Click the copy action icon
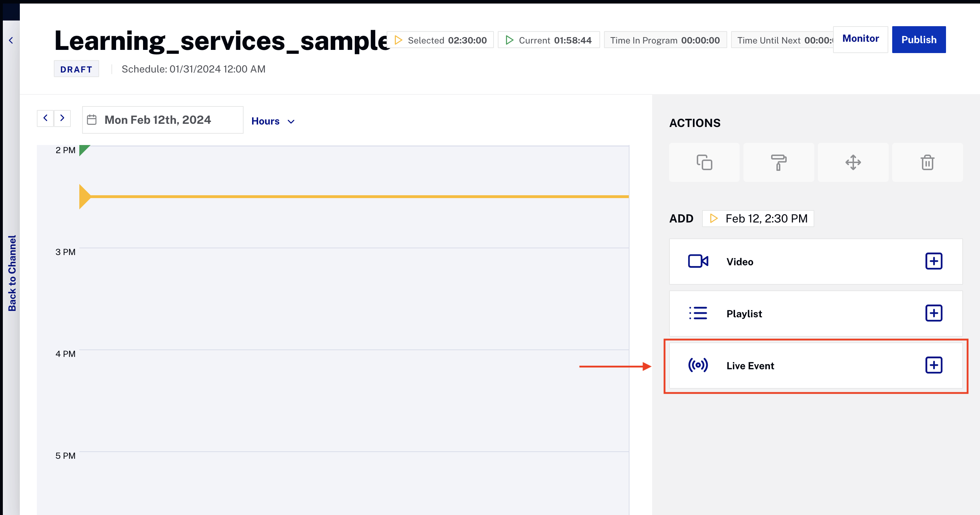This screenshot has width=980, height=515. (704, 162)
